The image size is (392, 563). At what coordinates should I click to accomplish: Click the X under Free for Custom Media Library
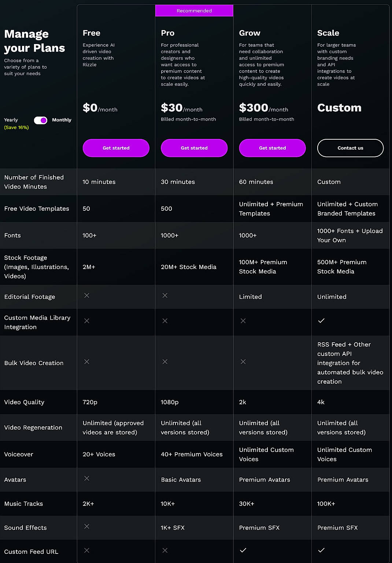point(87,321)
